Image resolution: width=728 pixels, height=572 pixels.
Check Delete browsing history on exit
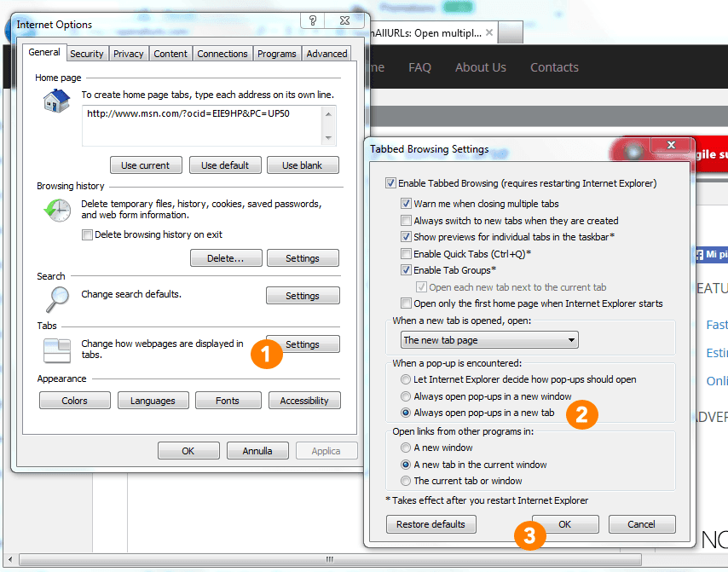click(x=87, y=234)
